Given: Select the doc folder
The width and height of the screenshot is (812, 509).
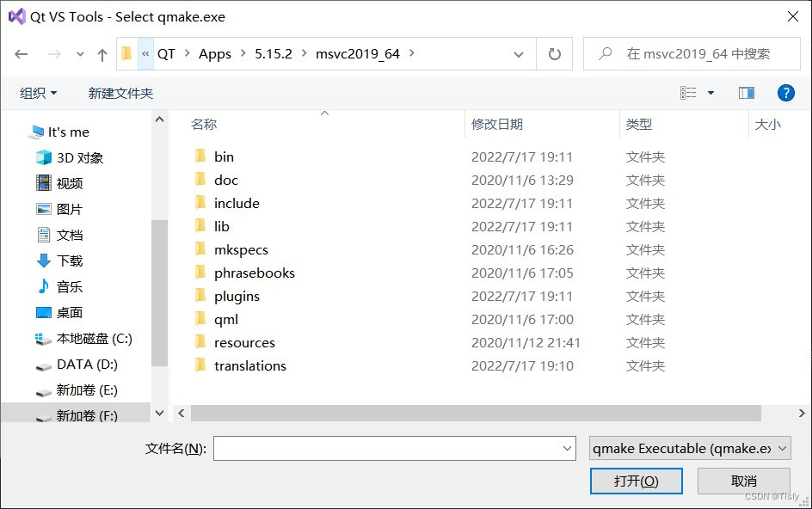Looking at the screenshot, I should [x=225, y=181].
